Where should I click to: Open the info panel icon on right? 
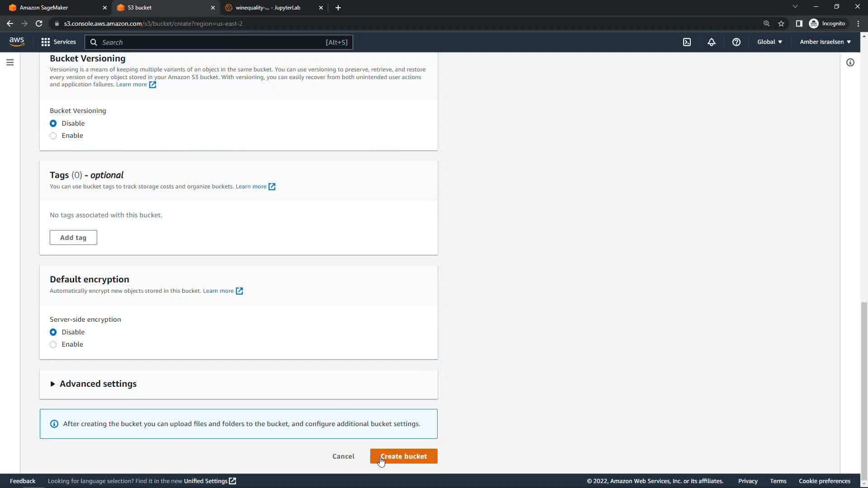(850, 62)
